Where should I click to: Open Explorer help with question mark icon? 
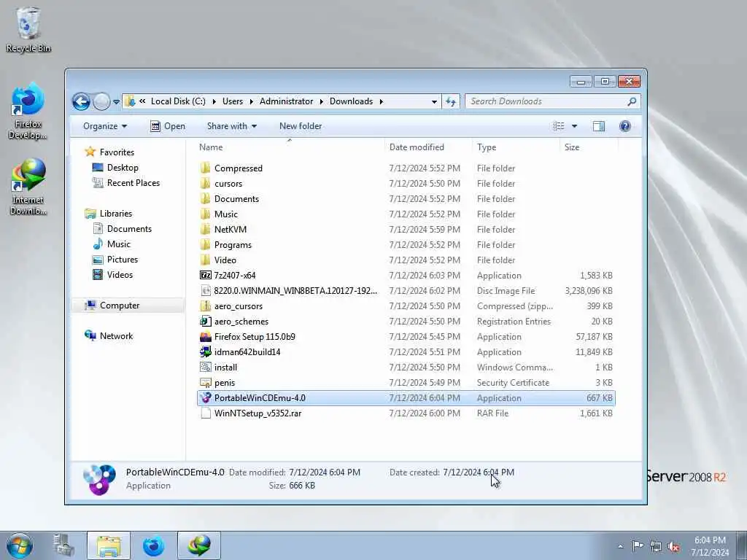click(x=625, y=126)
